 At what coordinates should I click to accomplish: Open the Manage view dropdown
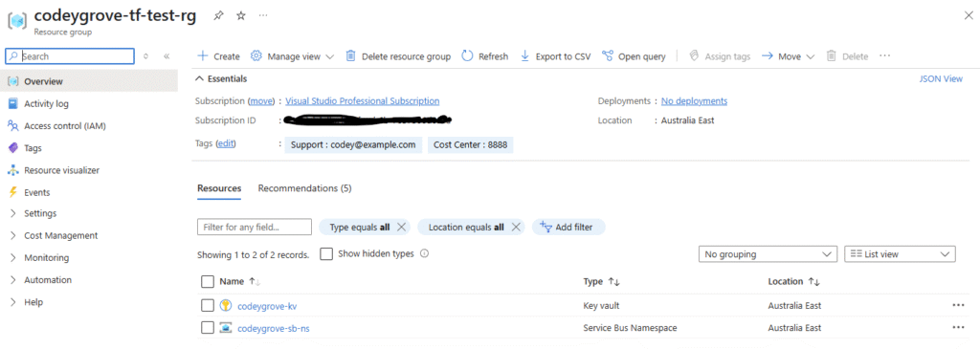tap(293, 56)
